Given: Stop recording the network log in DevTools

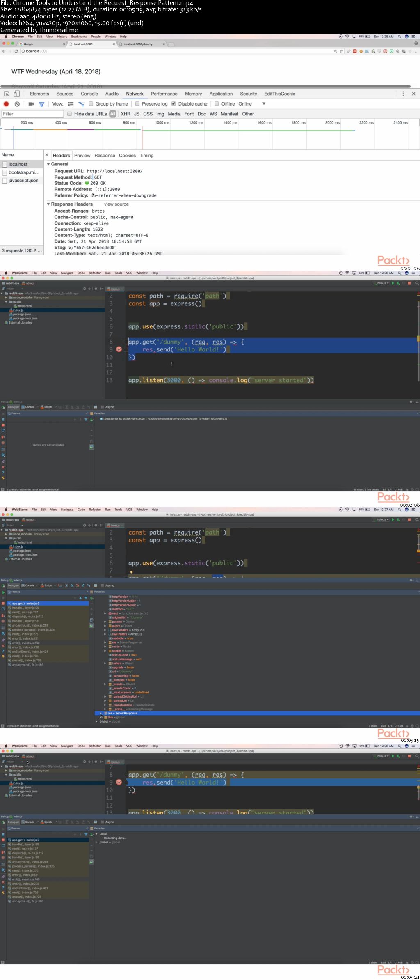Looking at the screenshot, I should click(6, 104).
